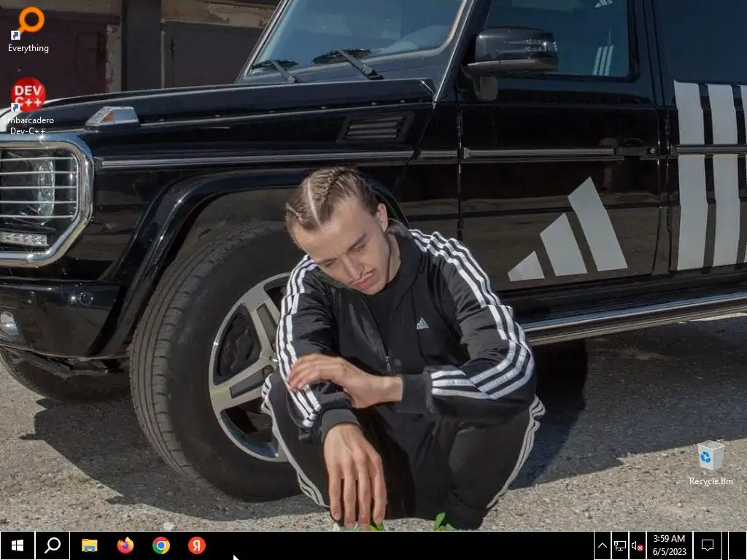Launch Google Chrome from taskbar
The image size is (747, 560).
(x=161, y=545)
